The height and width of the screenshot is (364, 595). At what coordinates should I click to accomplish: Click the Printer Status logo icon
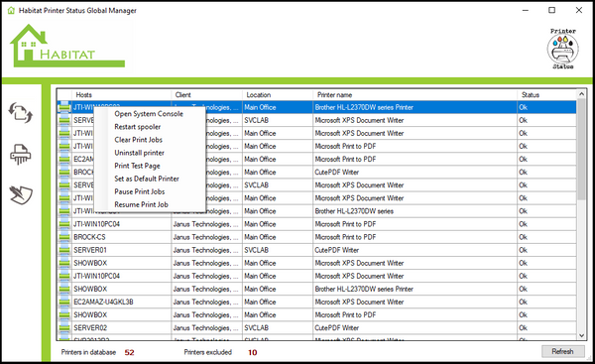tap(562, 49)
